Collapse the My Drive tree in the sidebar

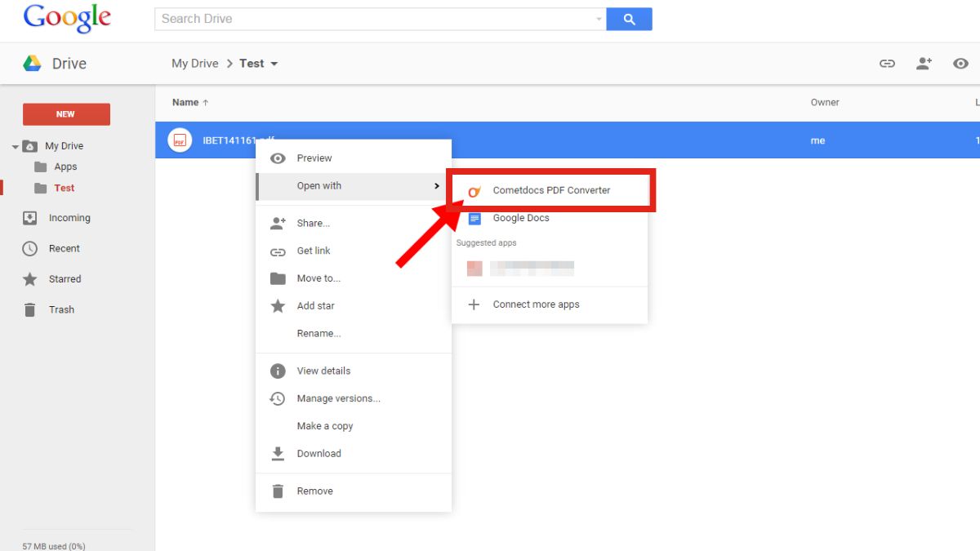pyautogui.click(x=13, y=145)
